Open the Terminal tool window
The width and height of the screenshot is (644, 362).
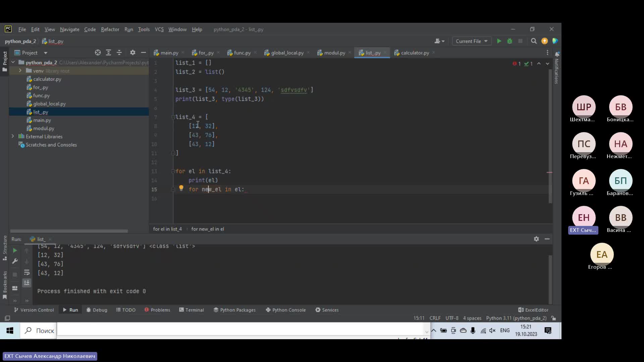point(192,310)
